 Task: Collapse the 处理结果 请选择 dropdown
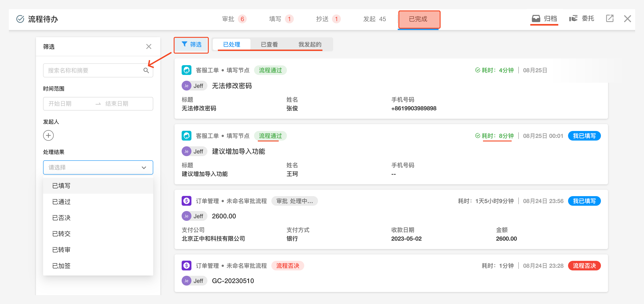click(98, 167)
